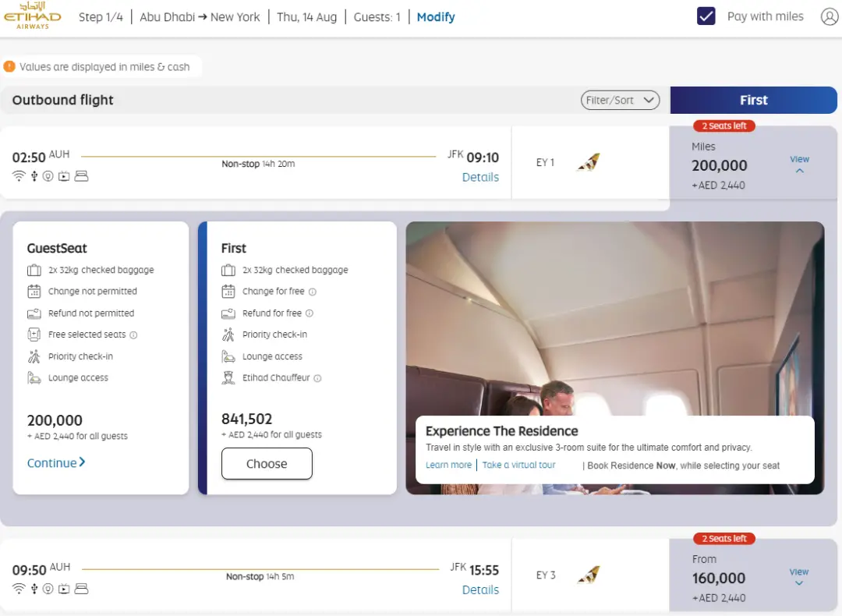
Task: Click Wi-Fi amenity icon on 02:50 flight
Action: pos(19,176)
